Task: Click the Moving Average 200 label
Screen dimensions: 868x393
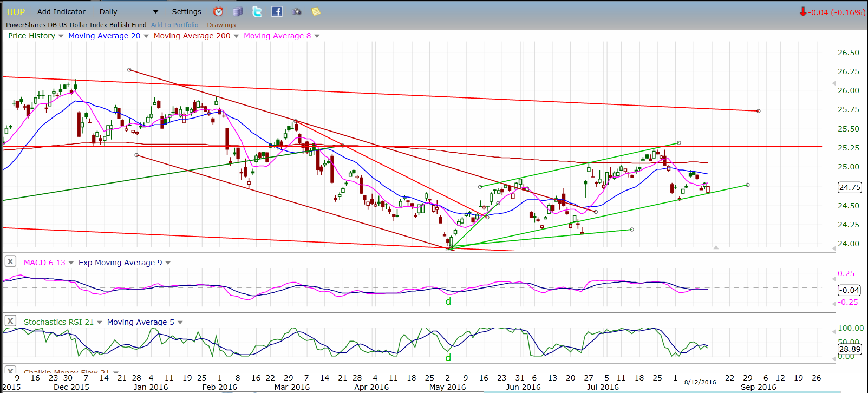Action: (x=192, y=36)
